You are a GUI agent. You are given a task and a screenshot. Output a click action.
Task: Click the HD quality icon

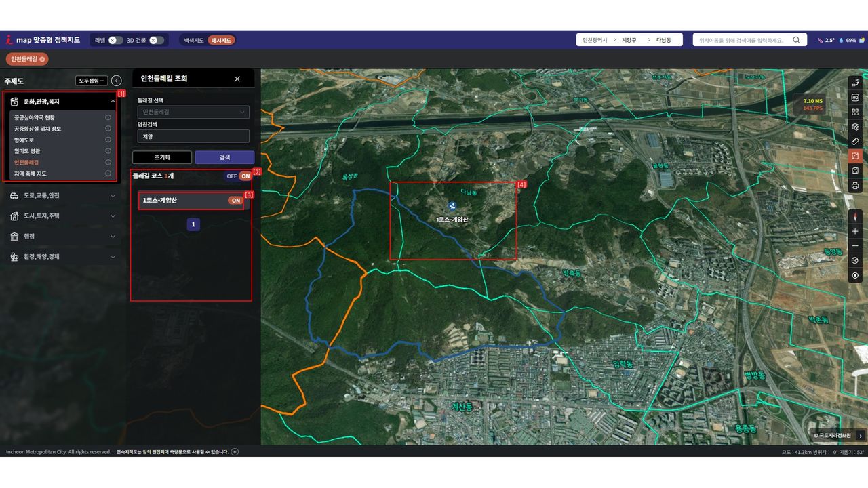855,98
